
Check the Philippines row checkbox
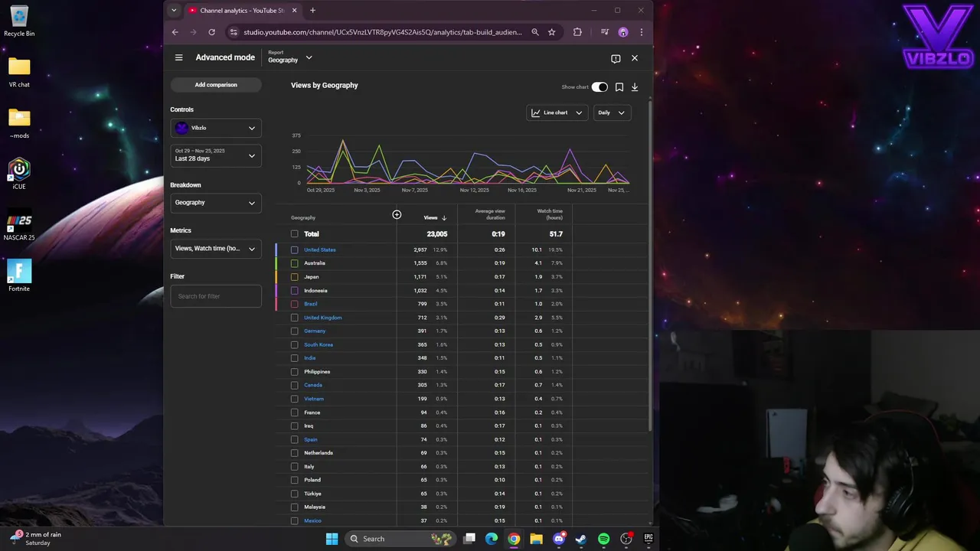(x=295, y=372)
